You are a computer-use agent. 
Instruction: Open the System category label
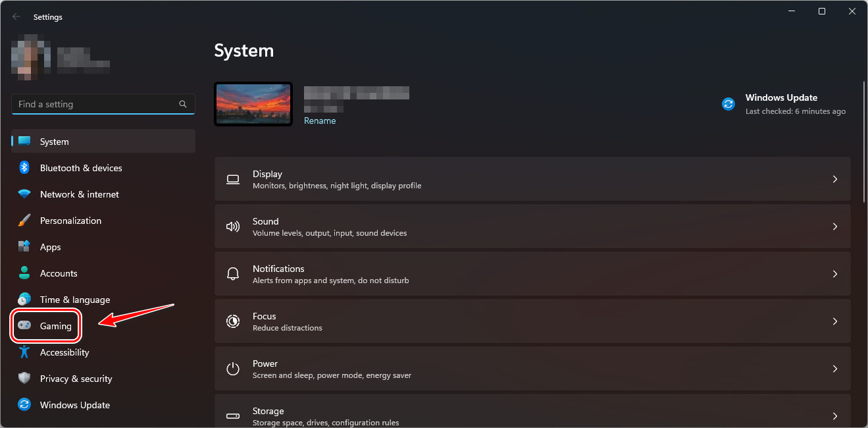[54, 142]
